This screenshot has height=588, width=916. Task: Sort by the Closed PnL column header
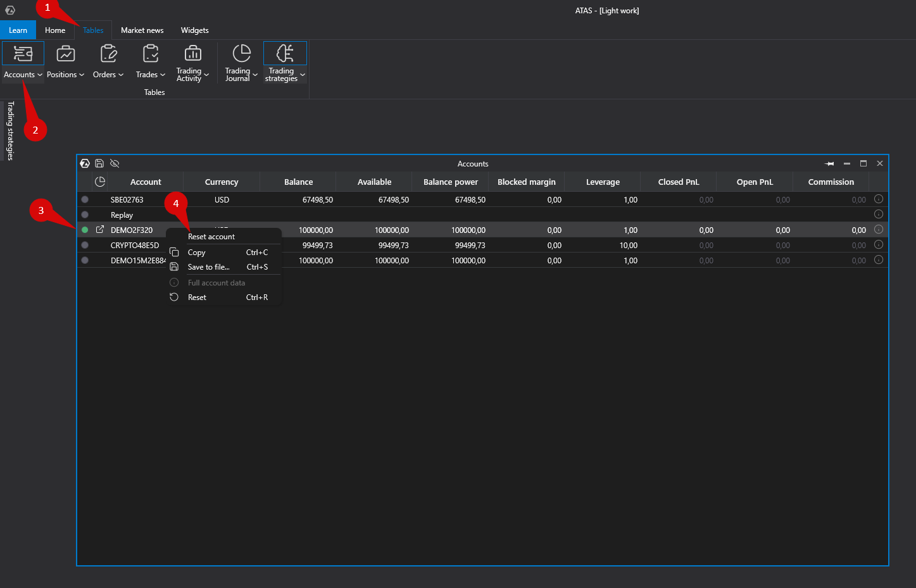click(x=679, y=182)
